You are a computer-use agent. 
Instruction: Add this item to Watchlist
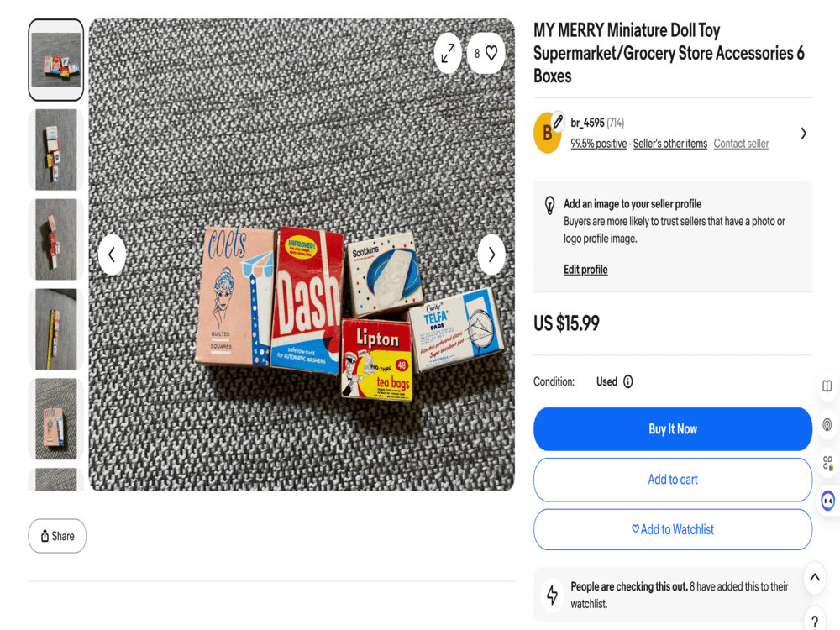pyautogui.click(x=673, y=529)
